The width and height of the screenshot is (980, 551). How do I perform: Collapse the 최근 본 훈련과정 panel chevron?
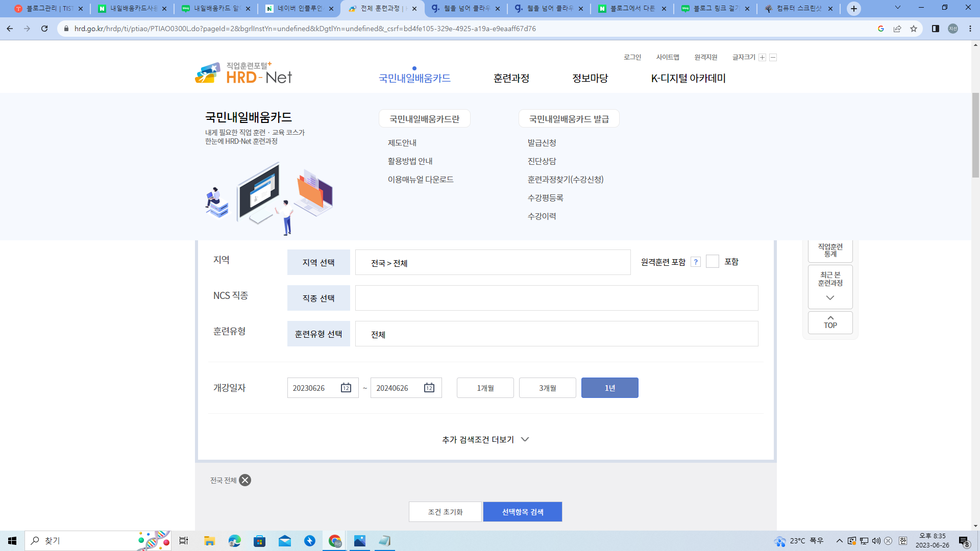[x=830, y=297]
